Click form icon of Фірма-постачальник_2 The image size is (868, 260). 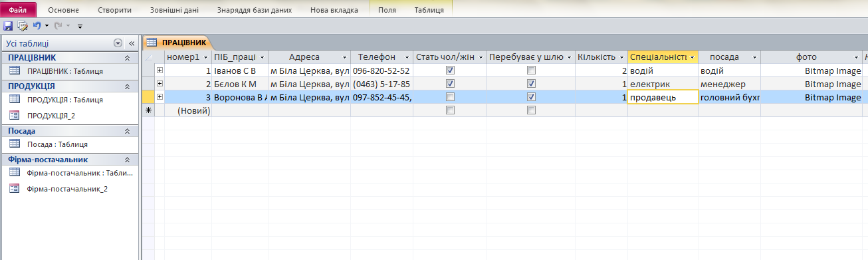tap(15, 188)
